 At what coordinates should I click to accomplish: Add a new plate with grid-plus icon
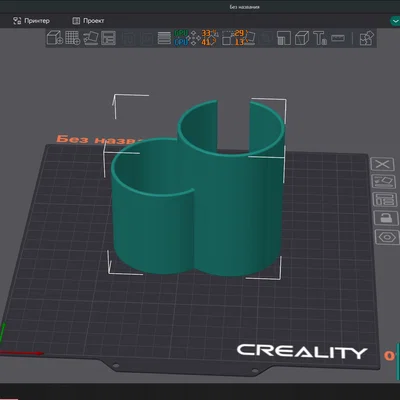tap(72, 38)
